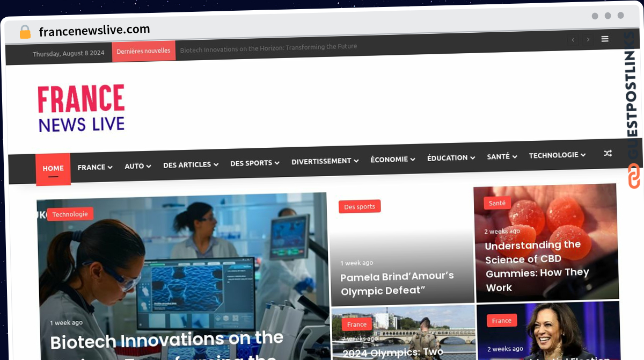Click the padlock icon in address bar
This screenshot has width=644, height=360.
pos(25,32)
